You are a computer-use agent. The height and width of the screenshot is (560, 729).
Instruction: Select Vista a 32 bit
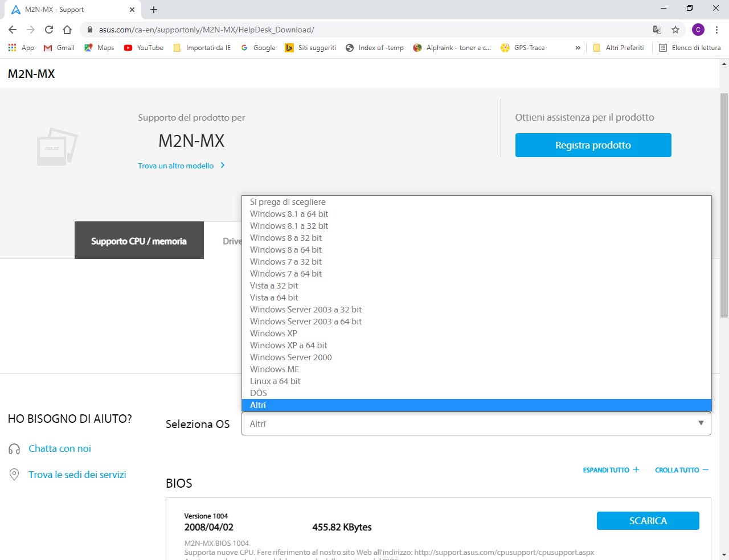476,286
